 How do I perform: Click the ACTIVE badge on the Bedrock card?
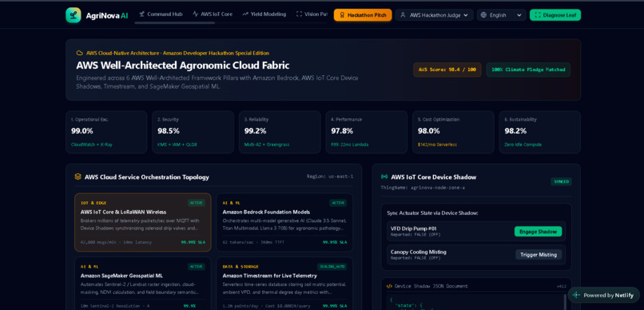[338, 203]
